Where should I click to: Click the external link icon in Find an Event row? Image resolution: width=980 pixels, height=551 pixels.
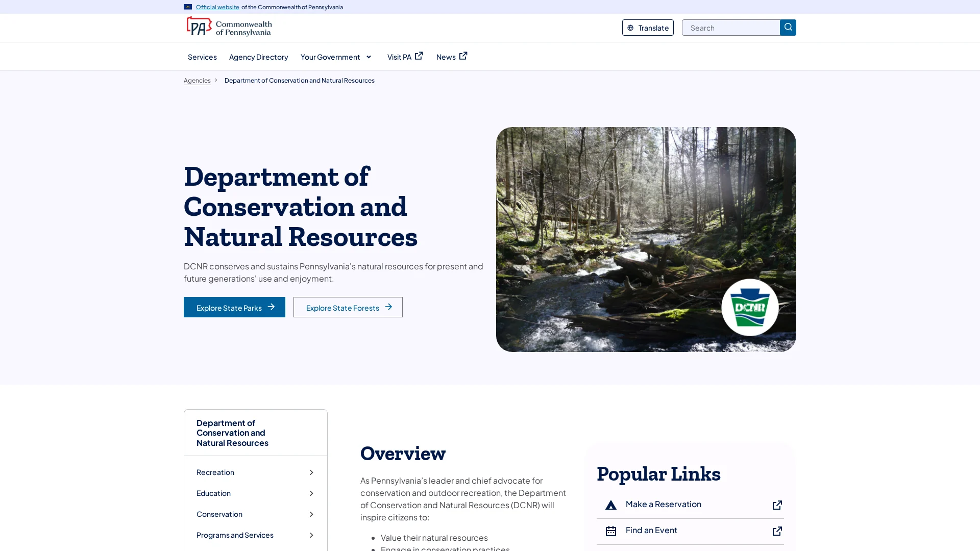coord(777,531)
